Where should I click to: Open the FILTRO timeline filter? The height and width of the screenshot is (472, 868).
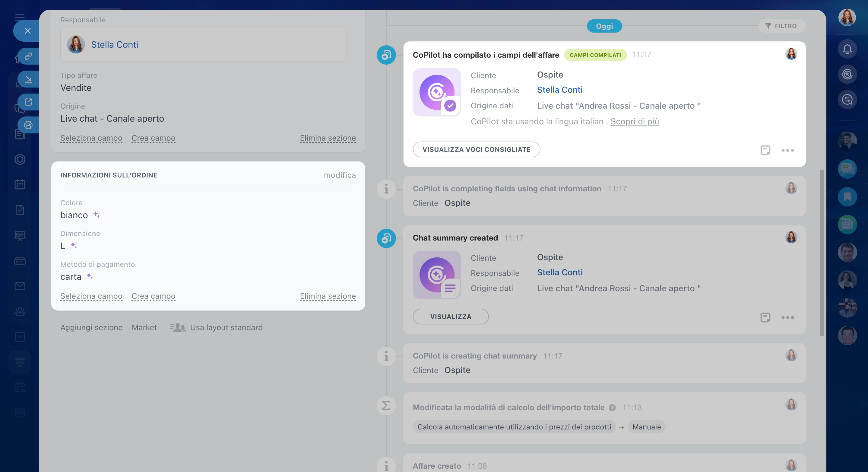pos(781,26)
